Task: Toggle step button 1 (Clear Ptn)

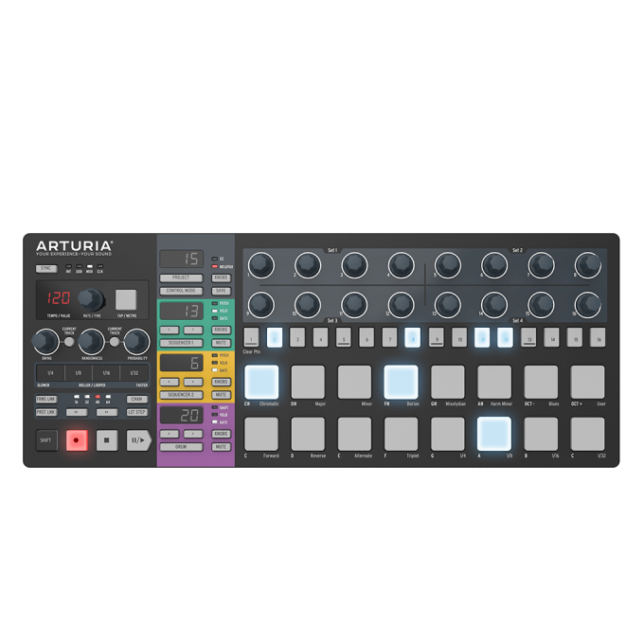Action: (251, 337)
